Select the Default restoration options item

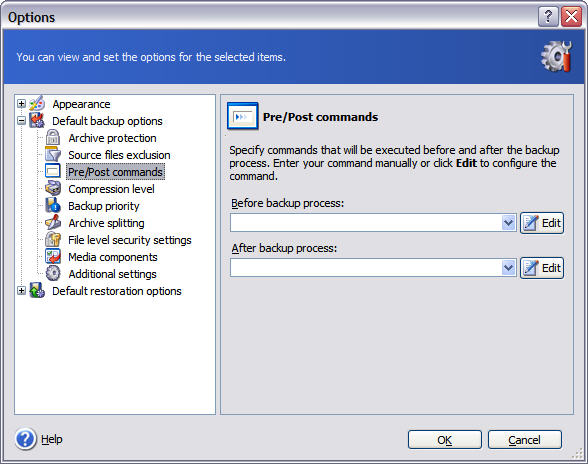(x=117, y=291)
